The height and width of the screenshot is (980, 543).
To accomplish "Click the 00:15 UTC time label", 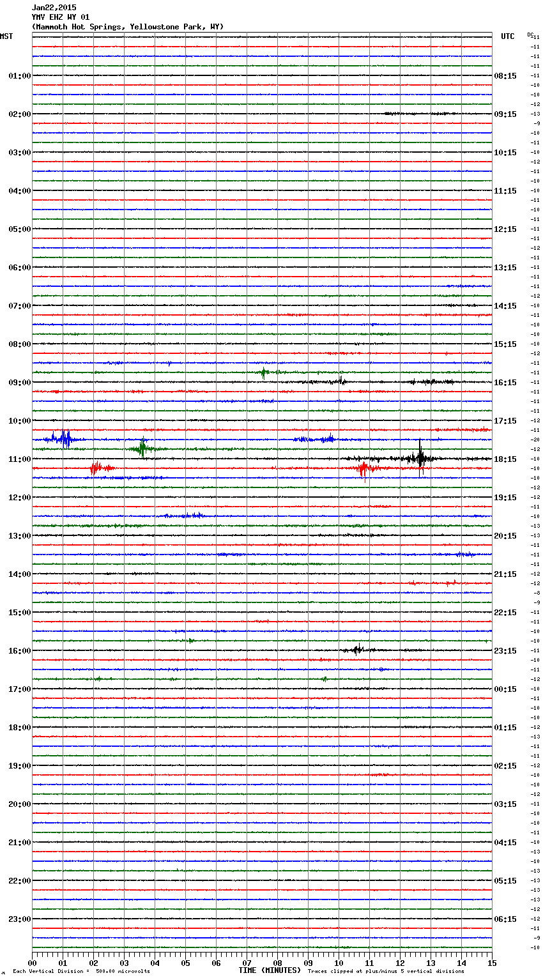I will click(505, 689).
